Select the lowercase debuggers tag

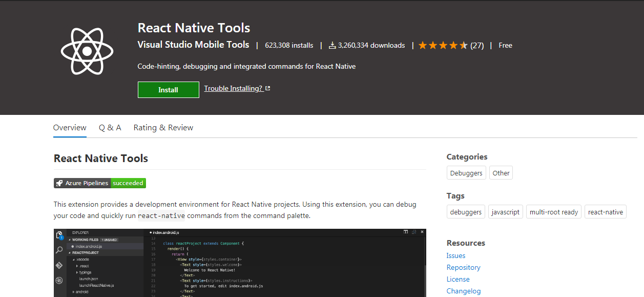[466, 212]
